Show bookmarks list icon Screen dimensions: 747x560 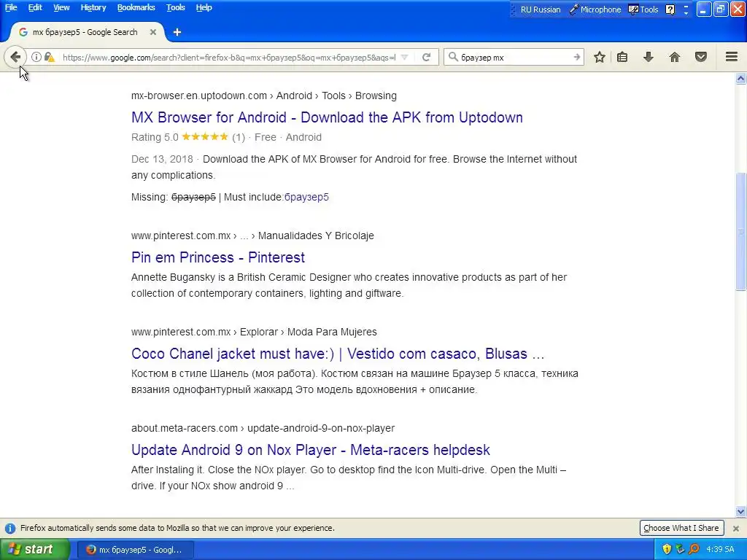click(622, 57)
